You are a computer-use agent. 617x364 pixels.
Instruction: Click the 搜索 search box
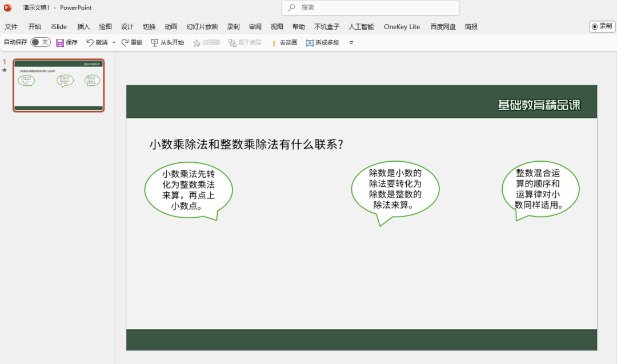[370, 8]
